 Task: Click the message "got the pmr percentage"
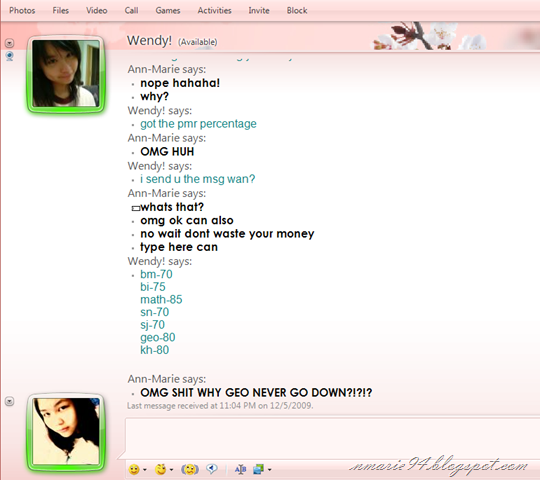pyautogui.click(x=198, y=124)
